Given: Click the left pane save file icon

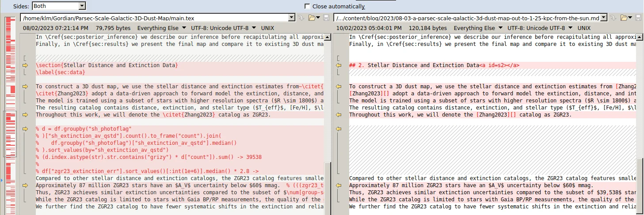Looking at the screenshot, I should [326, 18].
